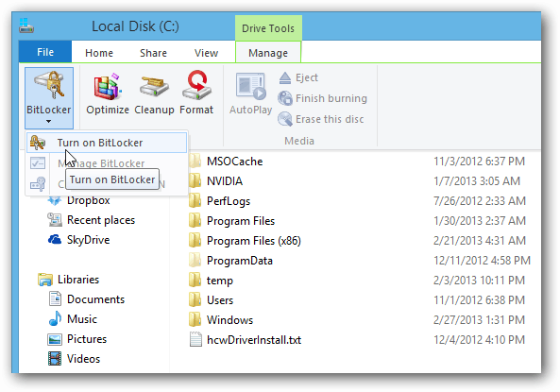
Task: Click the Manage BitLocker checklist icon
Action: point(38,163)
